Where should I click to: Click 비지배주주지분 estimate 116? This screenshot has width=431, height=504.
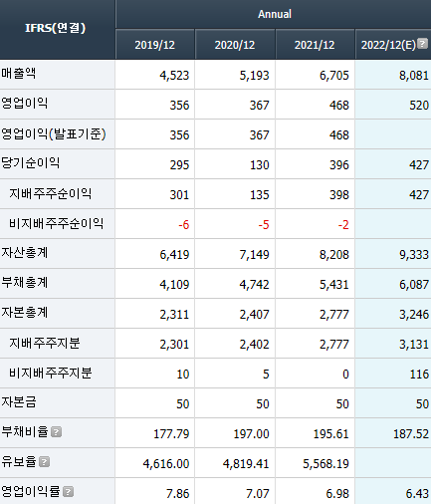click(x=419, y=375)
